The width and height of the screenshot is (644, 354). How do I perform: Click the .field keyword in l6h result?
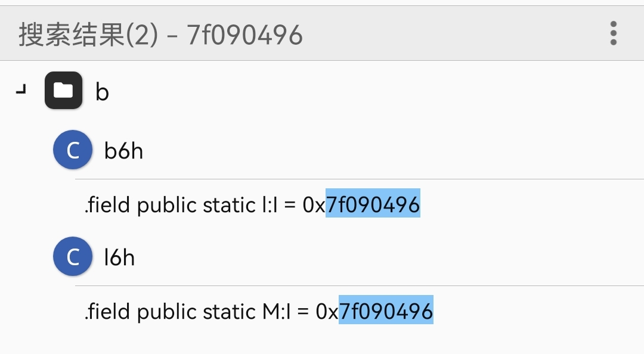point(107,311)
